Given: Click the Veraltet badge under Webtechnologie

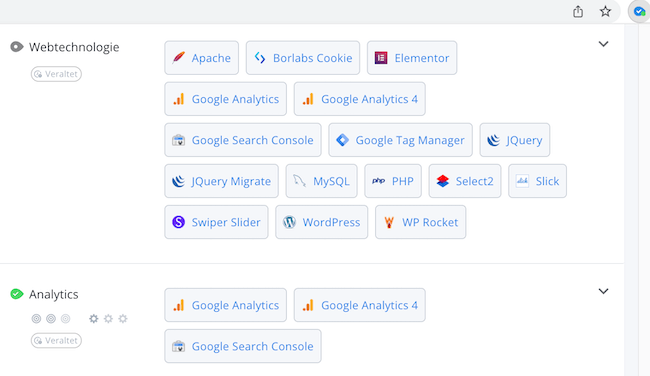Looking at the screenshot, I should [56, 74].
